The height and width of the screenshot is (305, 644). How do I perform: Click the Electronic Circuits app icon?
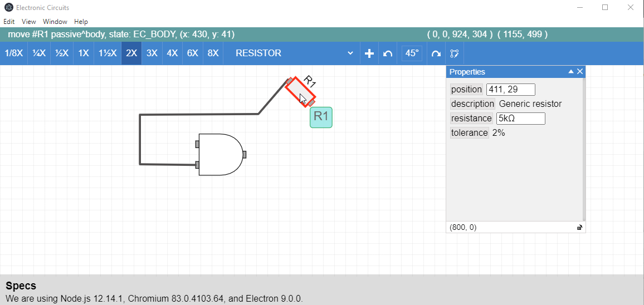[x=8, y=7]
